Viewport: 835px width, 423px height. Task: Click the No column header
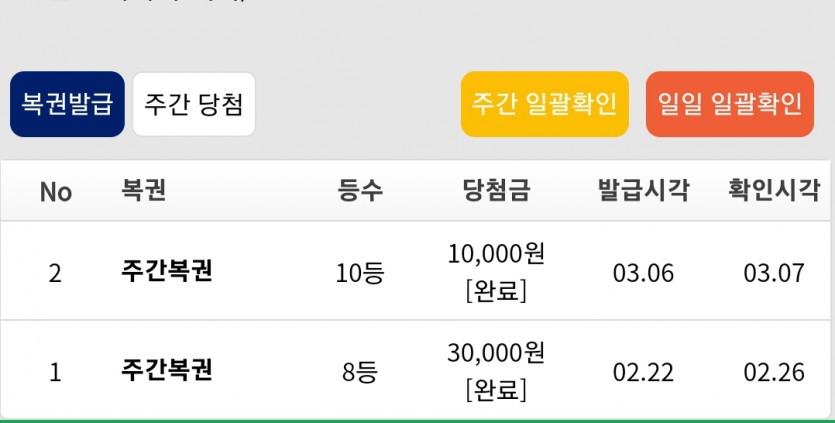tap(56, 191)
